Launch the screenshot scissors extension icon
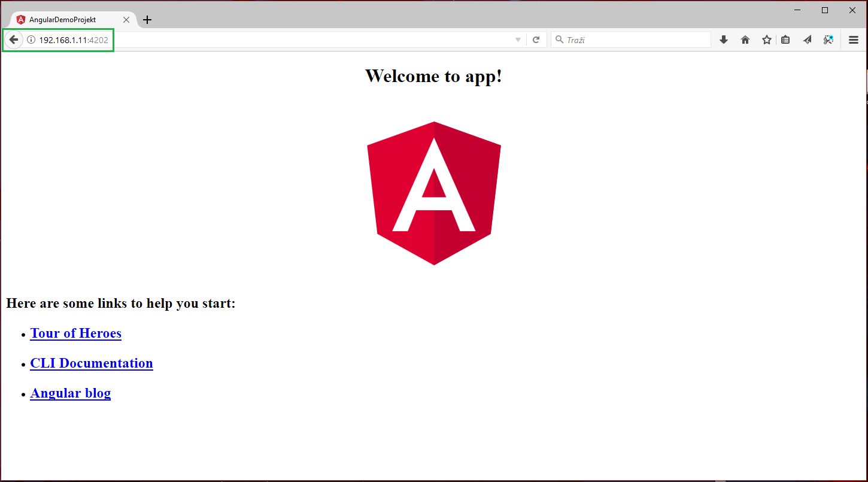This screenshot has width=868, height=482. tap(828, 40)
